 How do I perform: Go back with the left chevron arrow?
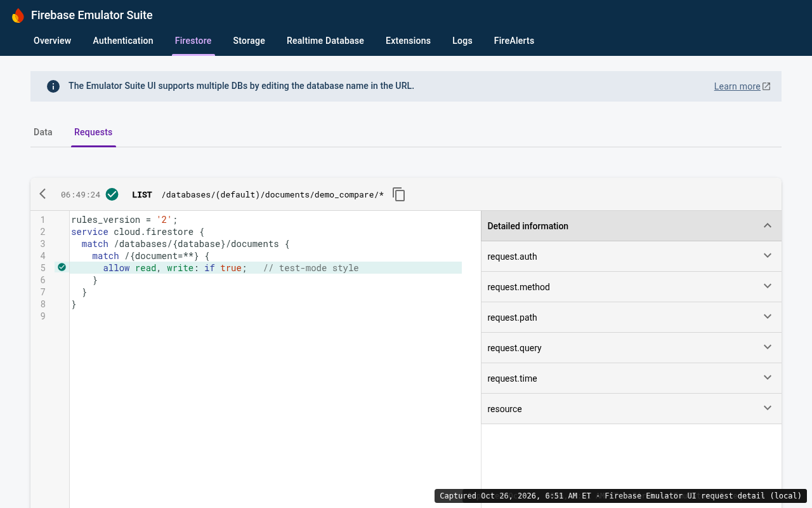(x=43, y=194)
